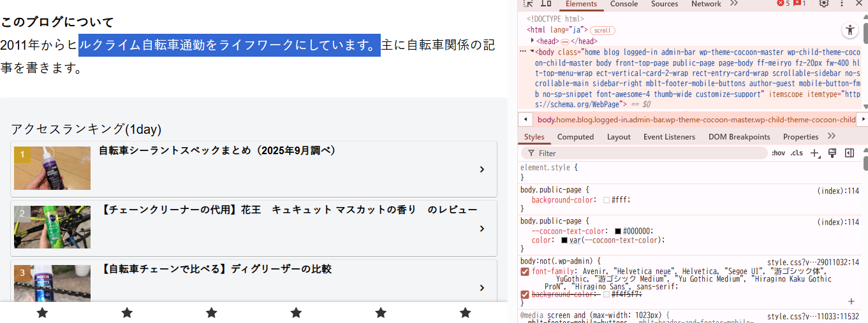Close the DevTools panel
Image resolution: width=868 pixels, height=323 pixels.
pyautogui.click(x=860, y=4)
